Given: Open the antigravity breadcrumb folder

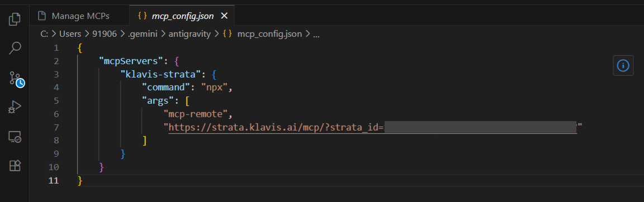Looking at the screenshot, I should click(x=189, y=34).
